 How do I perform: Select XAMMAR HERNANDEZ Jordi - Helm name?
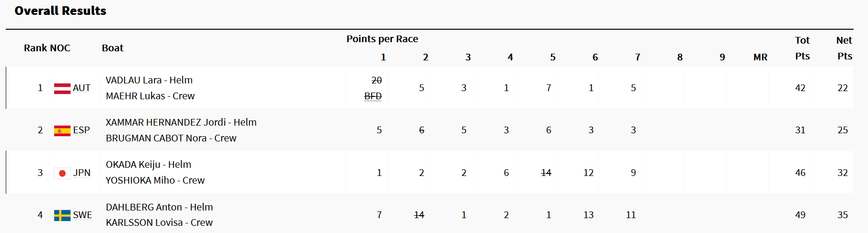(x=181, y=122)
